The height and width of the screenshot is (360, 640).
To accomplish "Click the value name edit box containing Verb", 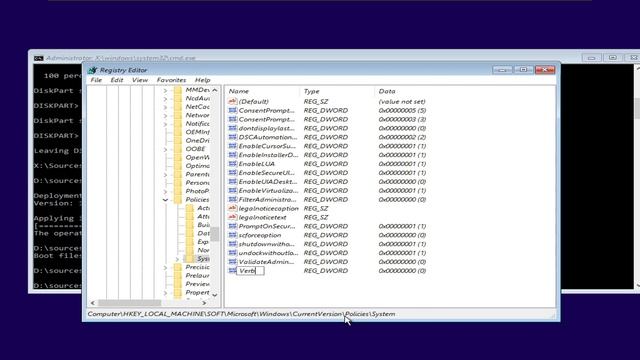I will (x=250, y=271).
